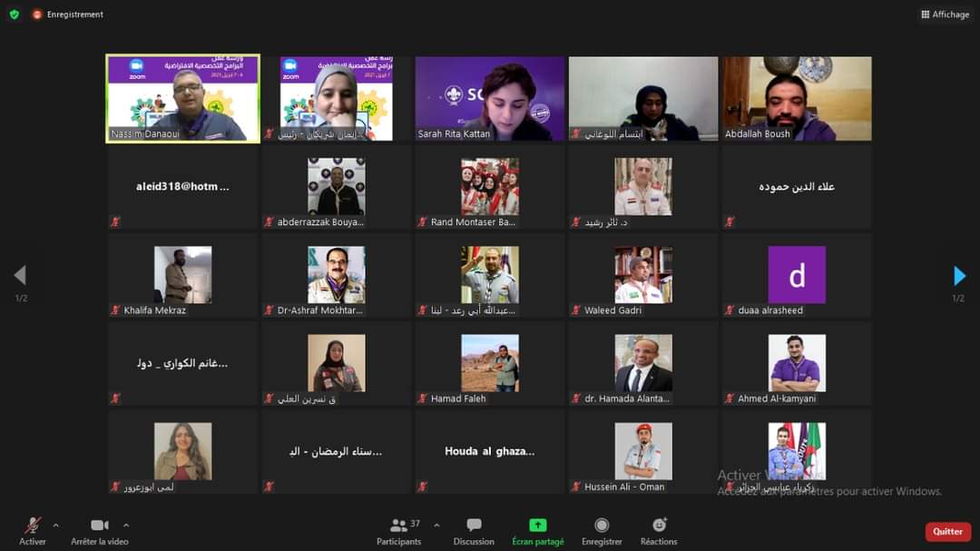
Task: Unmute microphone with the Activer button
Action: click(x=33, y=526)
